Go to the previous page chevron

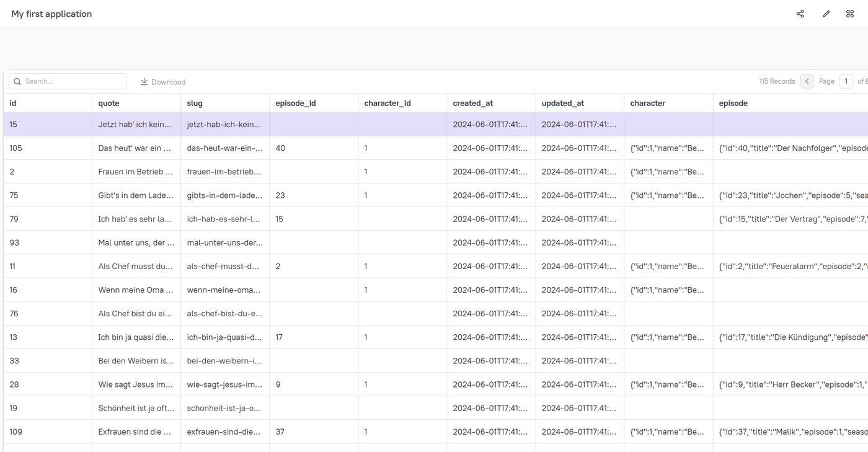coord(807,81)
